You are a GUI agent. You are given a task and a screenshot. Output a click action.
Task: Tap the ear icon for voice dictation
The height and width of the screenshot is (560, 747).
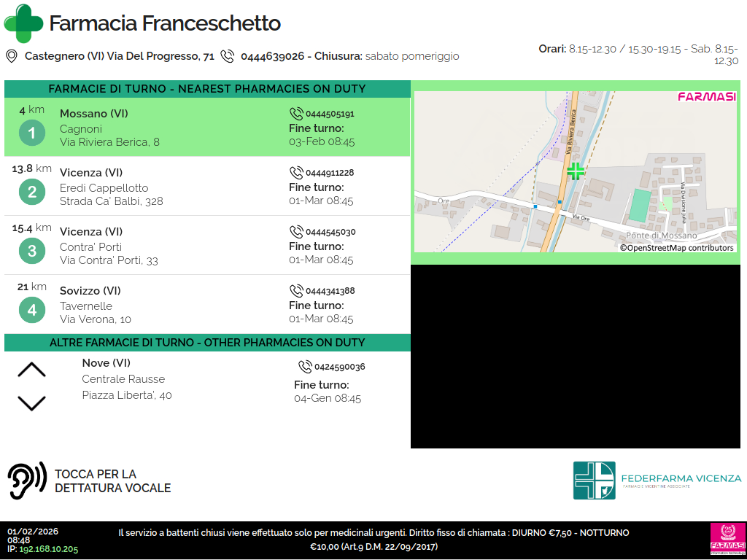click(x=27, y=481)
